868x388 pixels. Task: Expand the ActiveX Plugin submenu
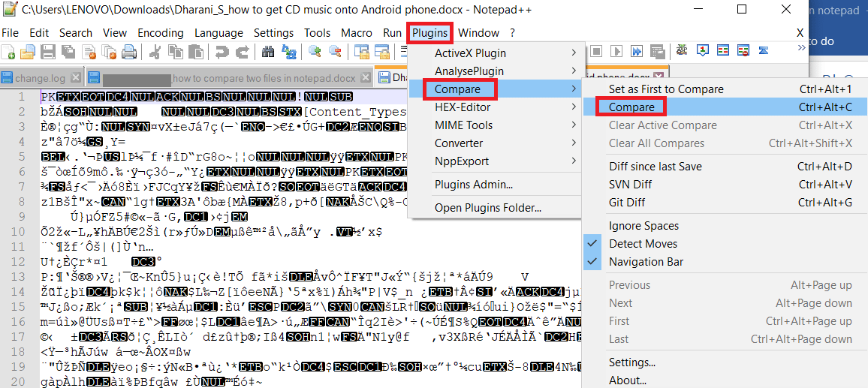(x=496, y=53)
